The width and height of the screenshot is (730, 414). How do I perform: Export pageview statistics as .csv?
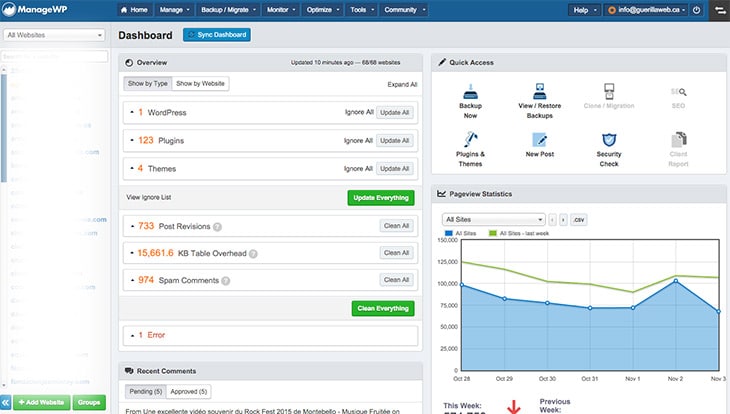[579, 219]
